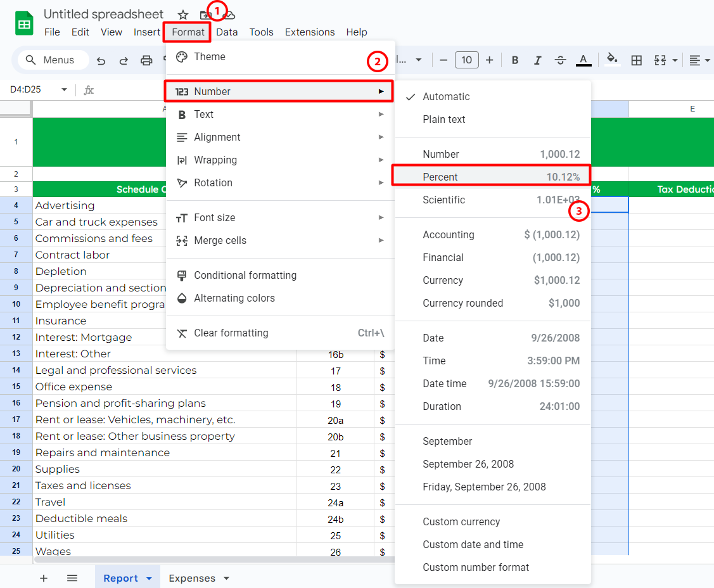The height and width of the screenshot is (588, 714).
Task: Open the Tools menu
Action: (262, 32)
